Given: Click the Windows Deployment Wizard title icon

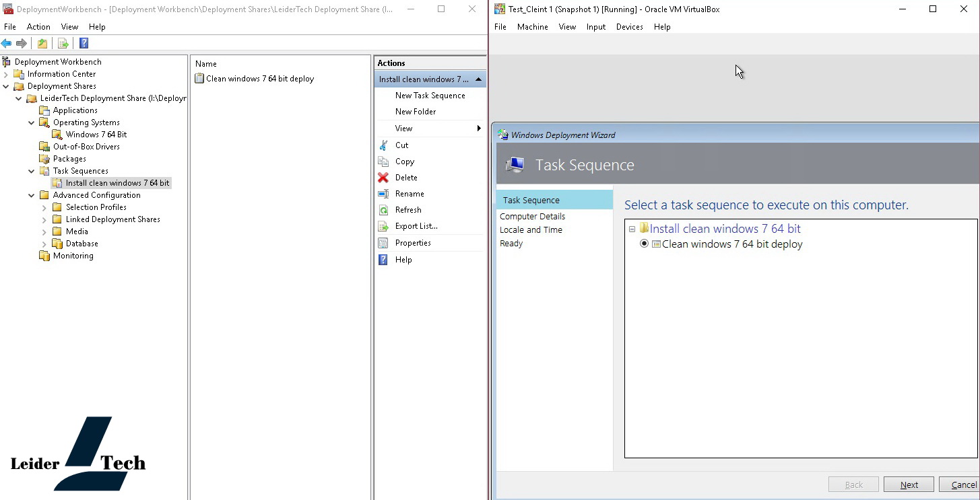Looking at the screenshot, I should 503,135.
